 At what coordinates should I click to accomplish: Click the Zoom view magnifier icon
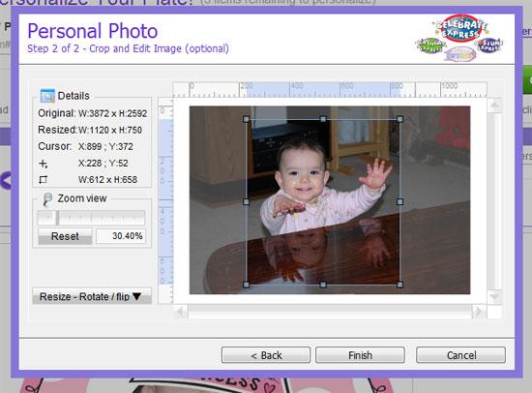point(47,199)
